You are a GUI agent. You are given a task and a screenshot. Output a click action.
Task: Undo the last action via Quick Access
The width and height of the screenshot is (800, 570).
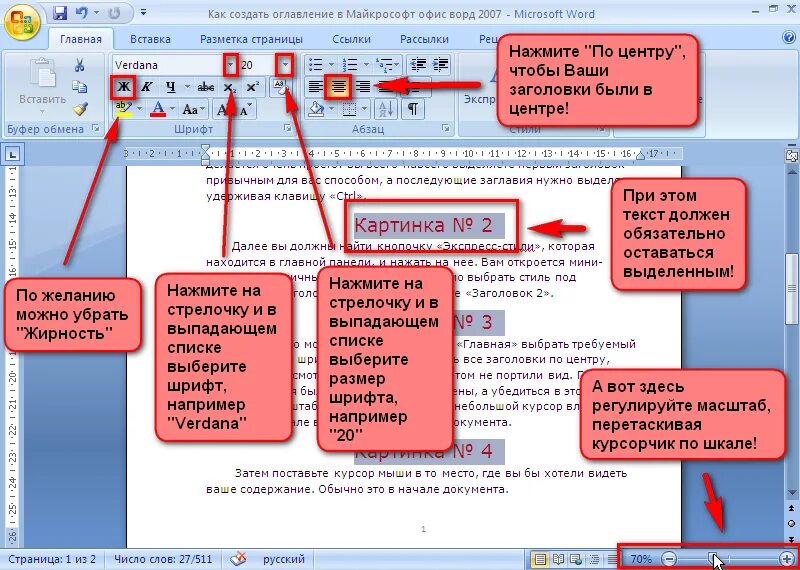[x=82, y=14]
